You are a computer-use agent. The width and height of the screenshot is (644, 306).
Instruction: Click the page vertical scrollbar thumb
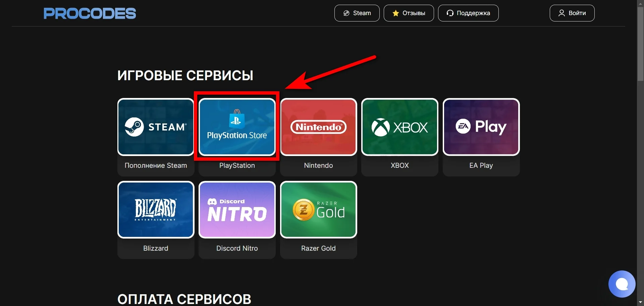(640, 44)
